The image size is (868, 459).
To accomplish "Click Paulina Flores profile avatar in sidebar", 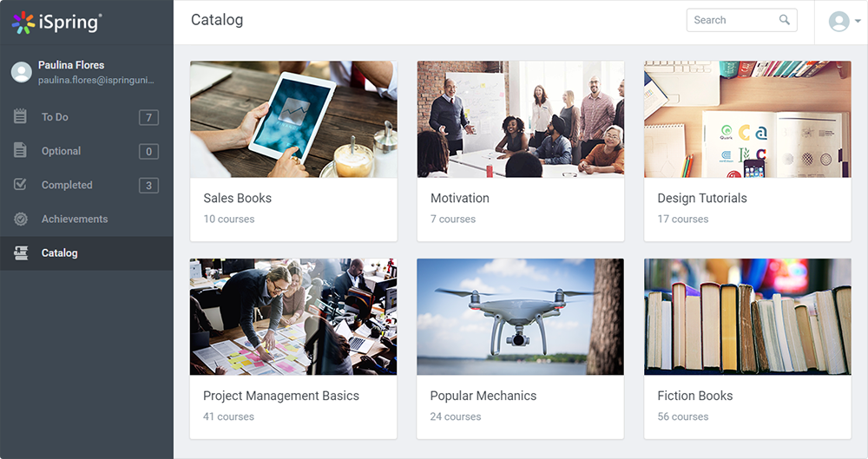I will [x=22, y=72].
